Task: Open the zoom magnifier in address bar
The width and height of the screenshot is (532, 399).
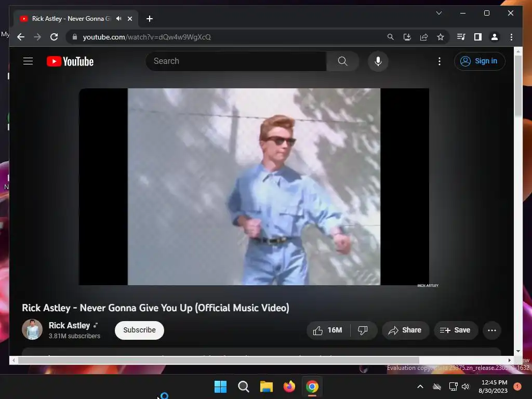Action: (x=391, y=37)
